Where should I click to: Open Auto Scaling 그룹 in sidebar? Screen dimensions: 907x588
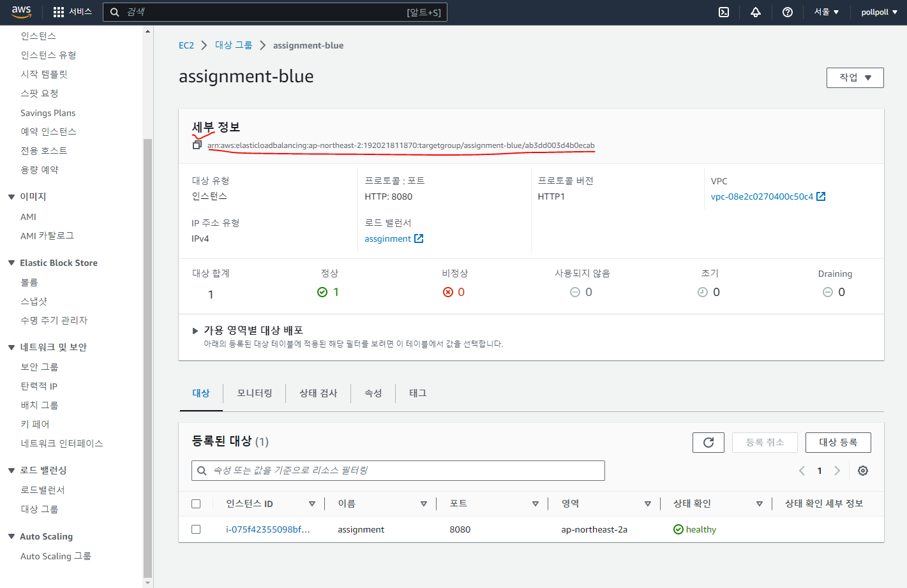[x=56, y=556]
